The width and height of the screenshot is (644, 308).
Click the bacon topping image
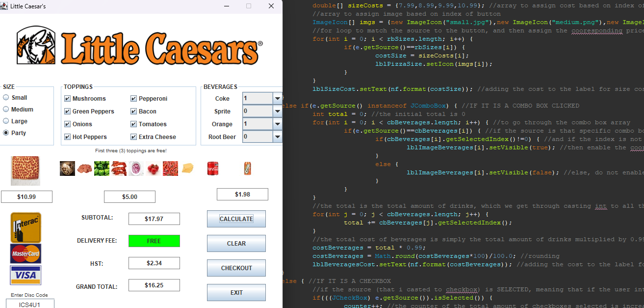pyautogui.click(x=119, y=168)
